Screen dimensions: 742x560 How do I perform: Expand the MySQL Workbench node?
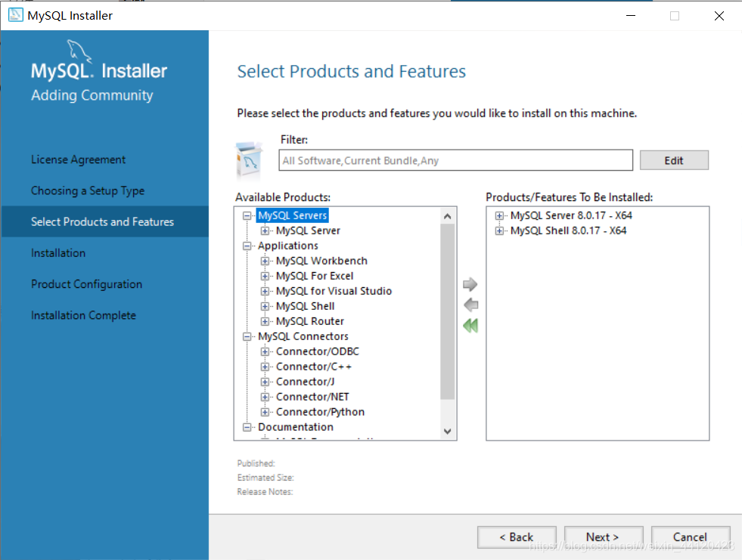(265, 261)
